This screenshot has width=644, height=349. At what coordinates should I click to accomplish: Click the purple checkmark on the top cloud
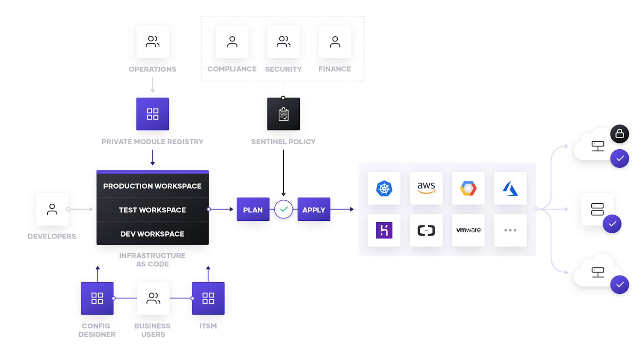pos(619,158)
